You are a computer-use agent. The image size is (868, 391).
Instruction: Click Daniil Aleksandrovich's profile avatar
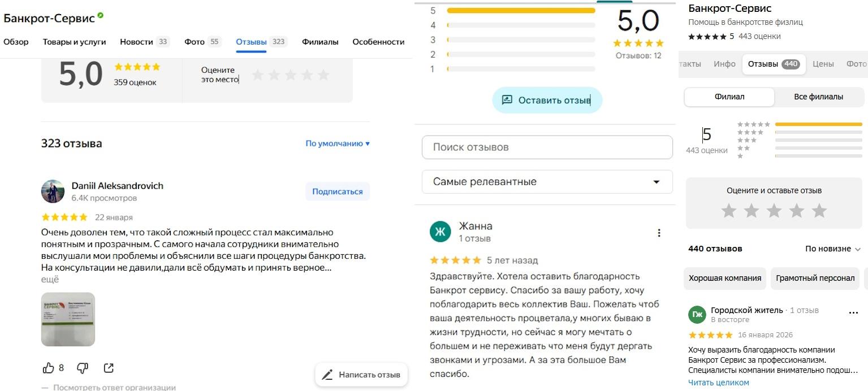tap(53, 192)
